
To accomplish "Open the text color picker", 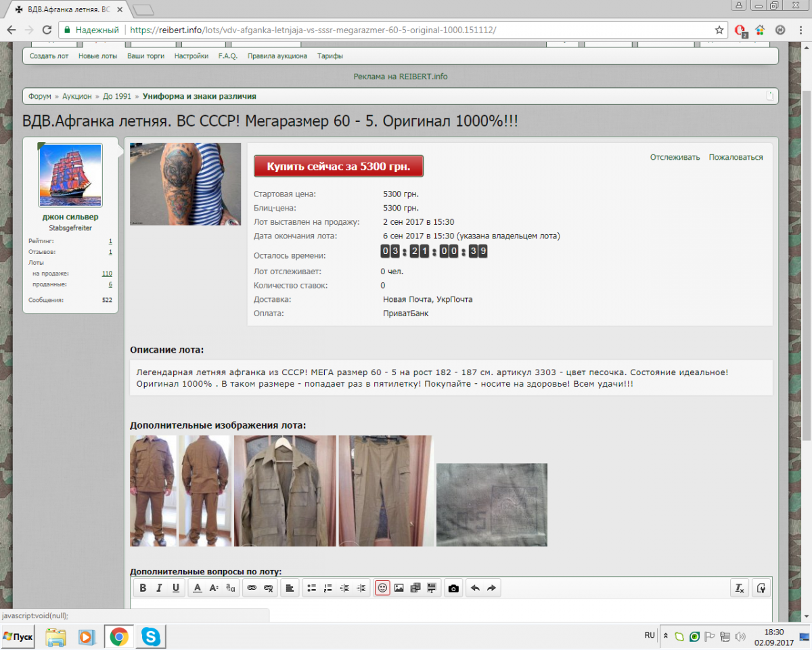I will click(198, 588).
